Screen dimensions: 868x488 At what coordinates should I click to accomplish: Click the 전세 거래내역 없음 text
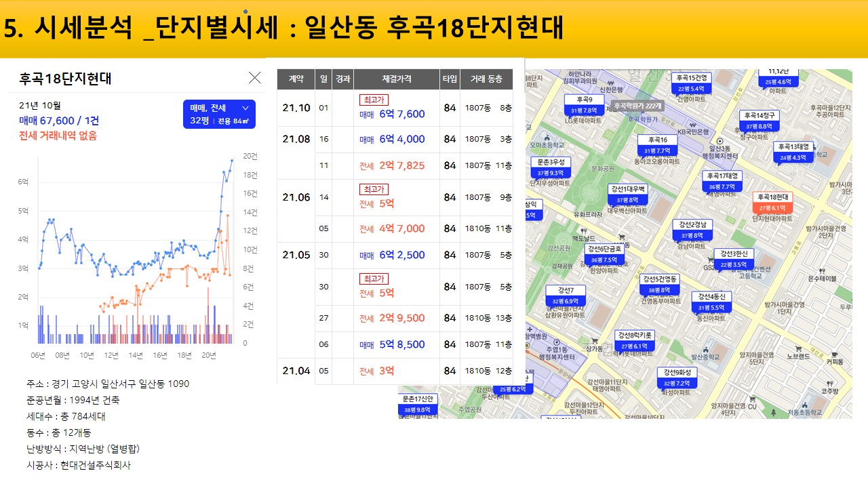(x=58, y=136)
